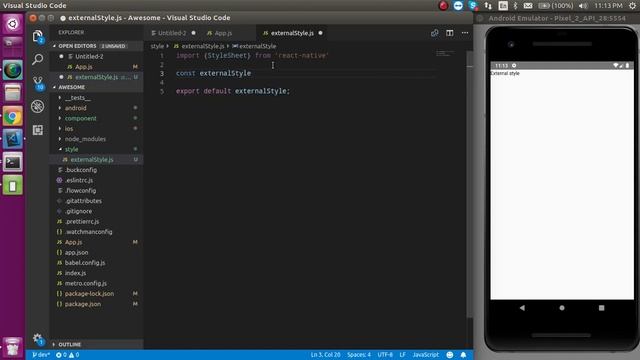This screenshot has height=360, width=640.
Task: Open the .watchmanconfig file
Action: pyautogui.click(x=96, y=232)
